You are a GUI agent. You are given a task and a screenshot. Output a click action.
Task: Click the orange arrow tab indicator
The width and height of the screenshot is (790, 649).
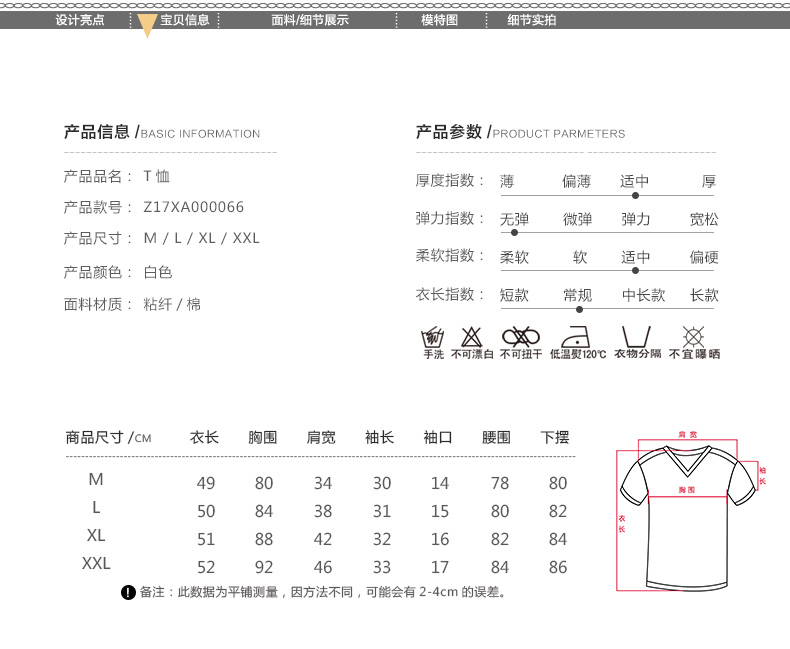click(147, 26)
